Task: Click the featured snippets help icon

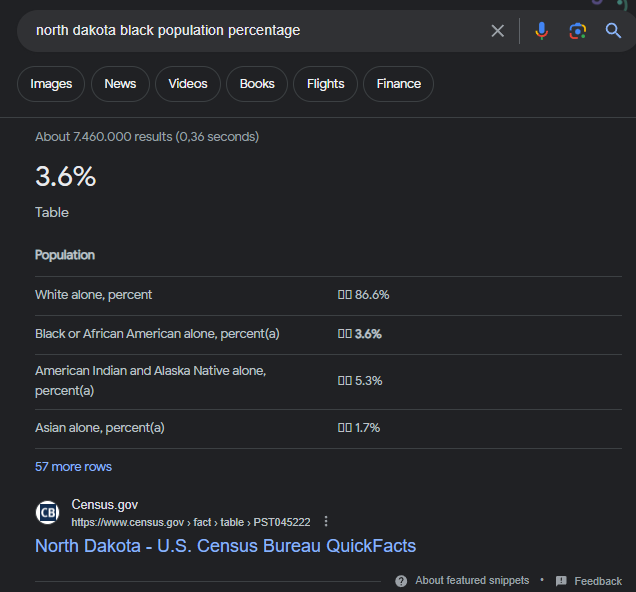Action: point(401,581)
